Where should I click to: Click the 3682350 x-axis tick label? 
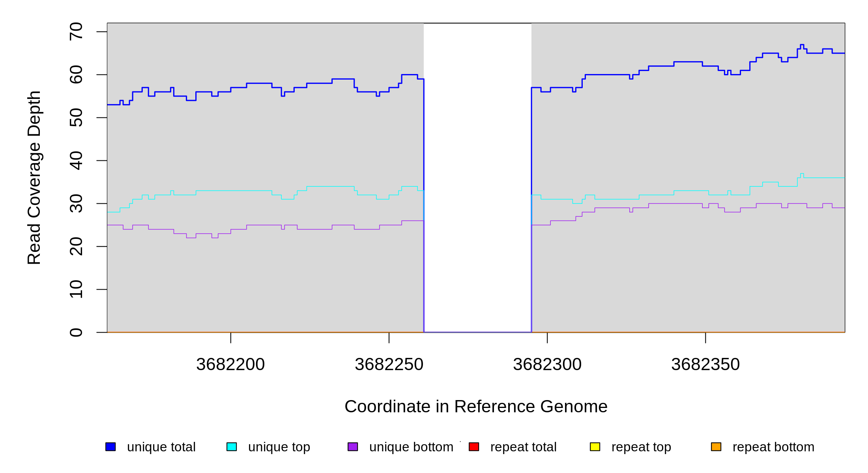click(x=705, y=364)
